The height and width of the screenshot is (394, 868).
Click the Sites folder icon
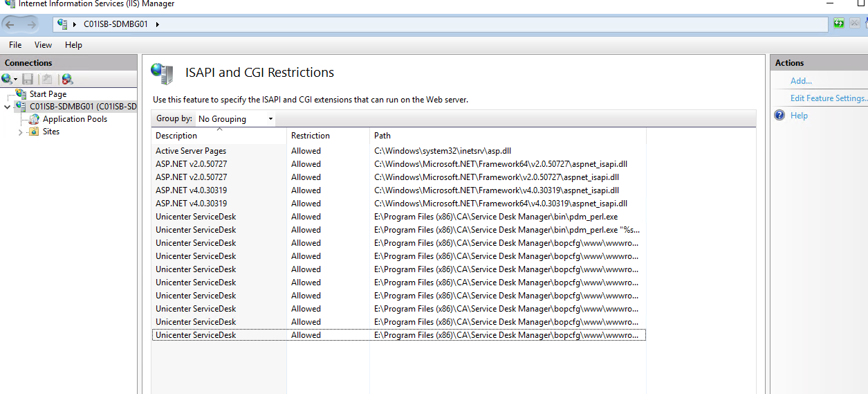coord(34,132)
